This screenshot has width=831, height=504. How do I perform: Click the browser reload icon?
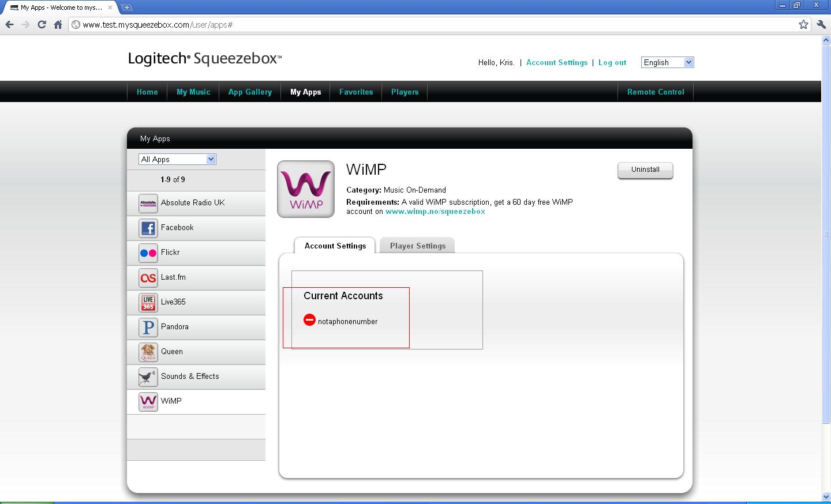[x=42, y=24]
